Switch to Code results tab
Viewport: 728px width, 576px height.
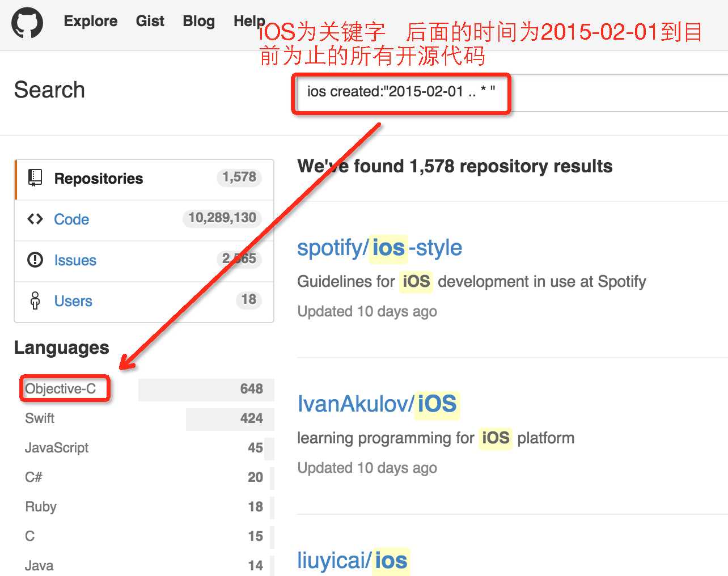click(x=144, y=220)
